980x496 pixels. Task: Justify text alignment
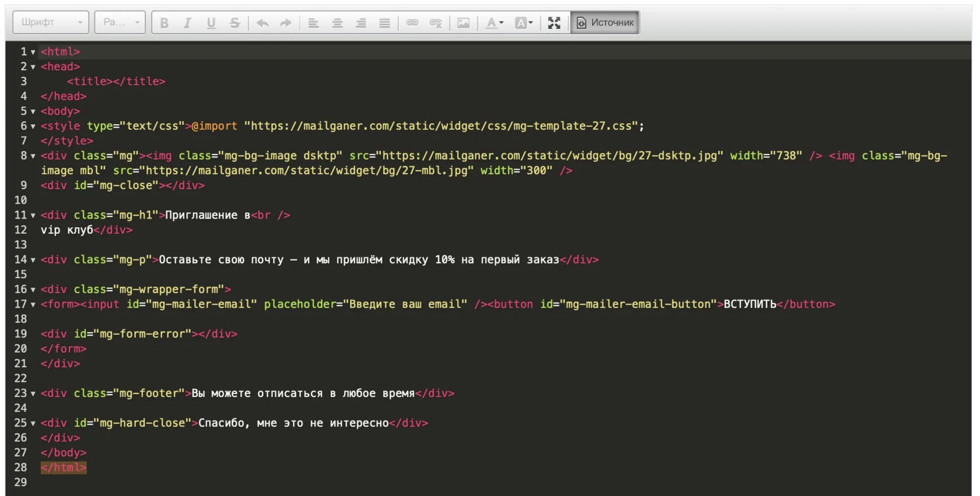click(x=384, y=23)
